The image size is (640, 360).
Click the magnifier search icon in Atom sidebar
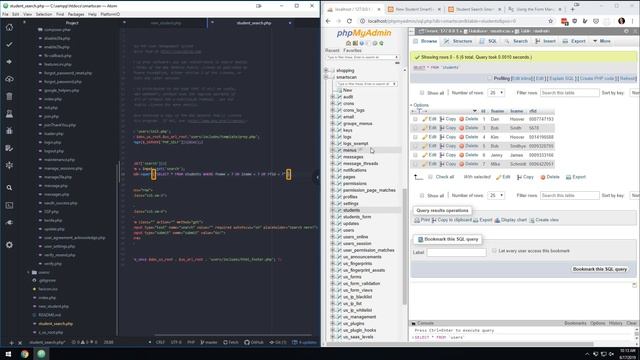[9, 188]
